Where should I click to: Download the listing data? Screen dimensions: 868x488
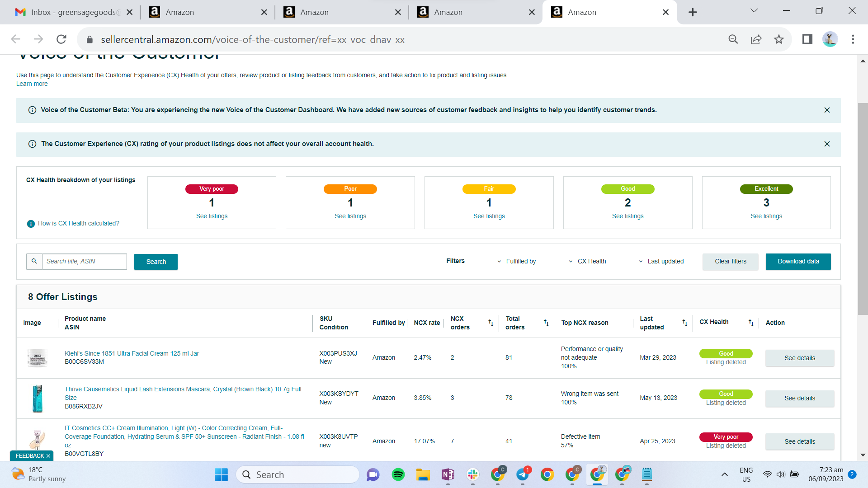(798, 262)
